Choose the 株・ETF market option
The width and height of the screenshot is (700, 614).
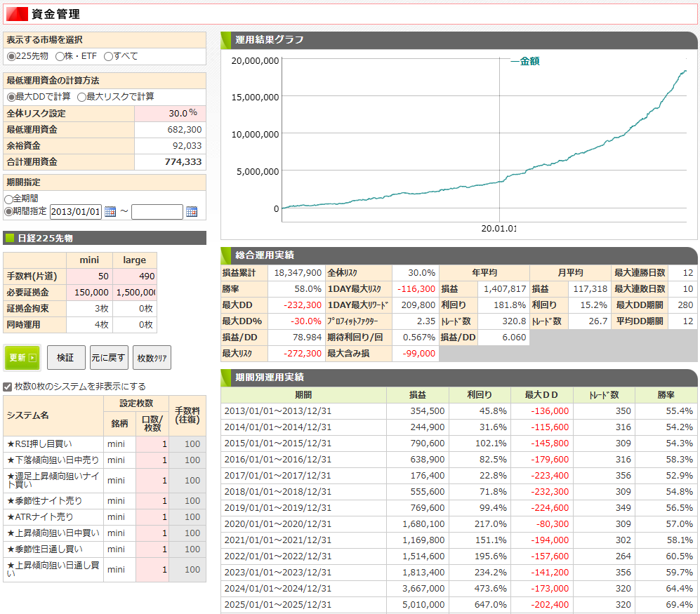click(x=60, y=56)
